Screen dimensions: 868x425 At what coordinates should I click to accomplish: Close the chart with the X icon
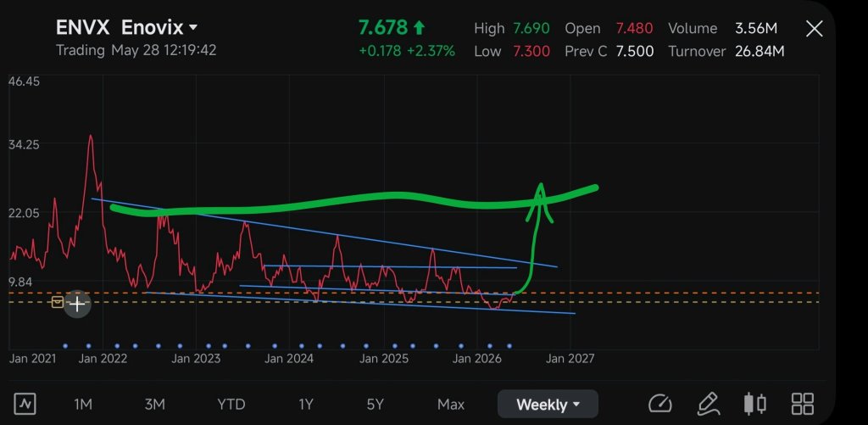pos(815,29)
